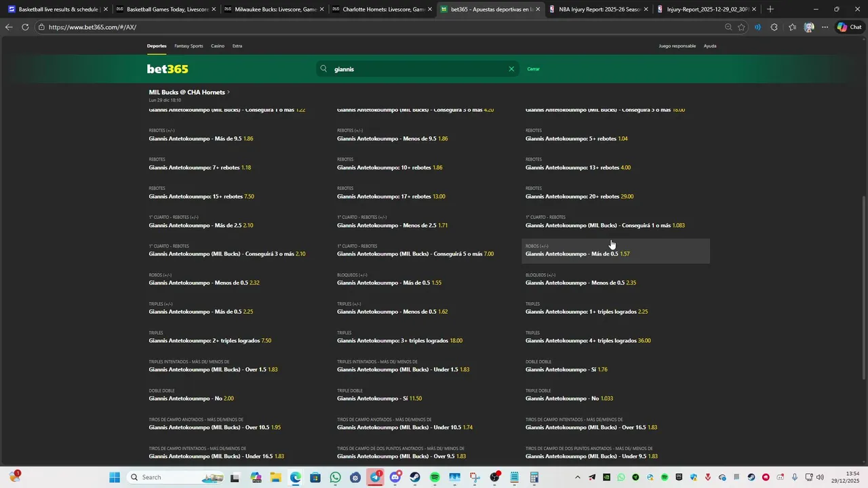Open File Explorer from taskbar

click(276, 477)
